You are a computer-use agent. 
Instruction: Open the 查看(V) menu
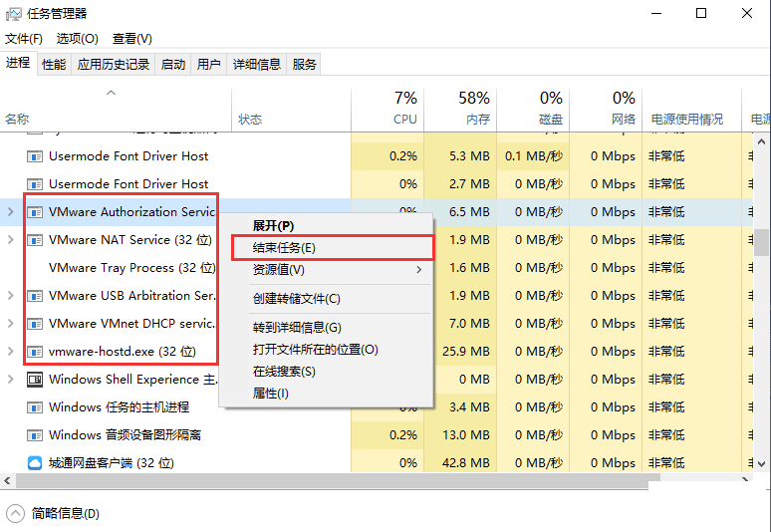(132, 38)
